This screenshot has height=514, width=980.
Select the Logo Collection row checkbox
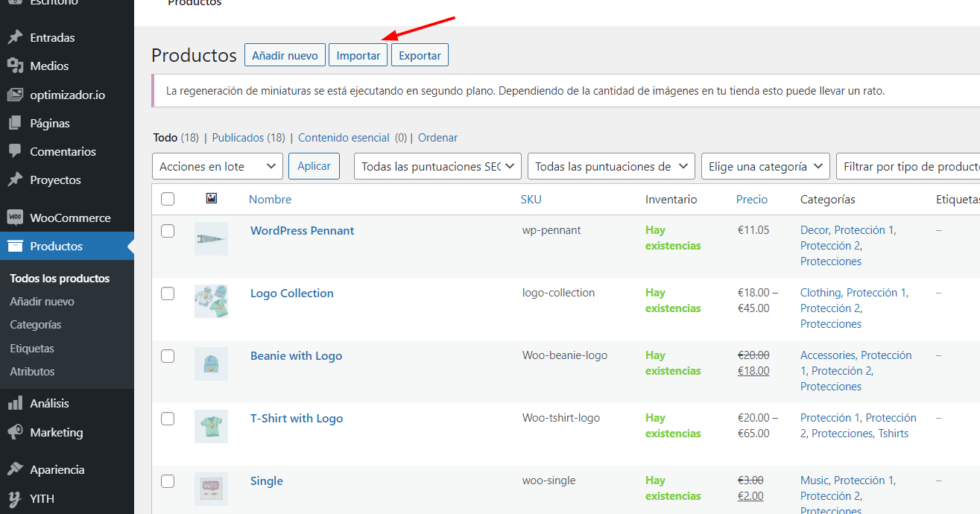tap(168, 294)
